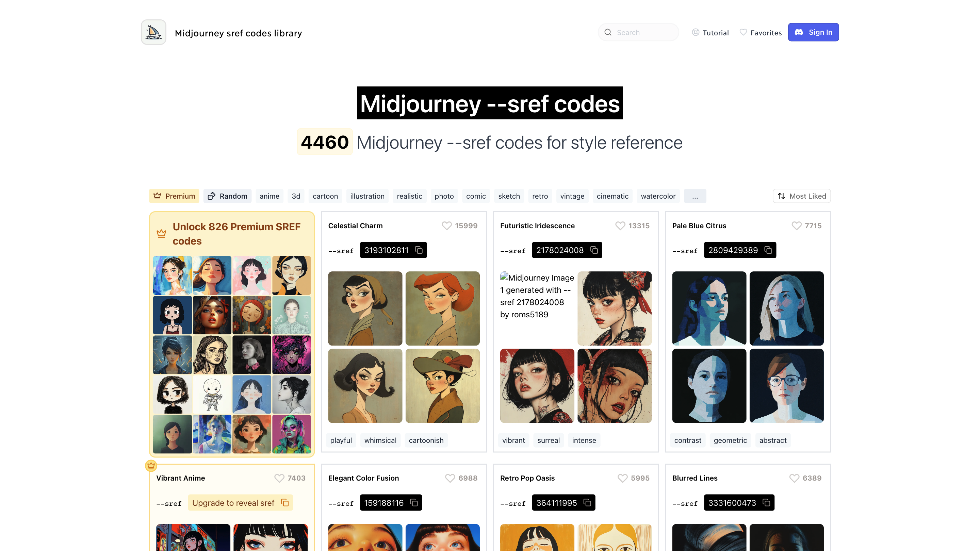Open the Tutorial link

pyautogui.click(x=710, y=33)
